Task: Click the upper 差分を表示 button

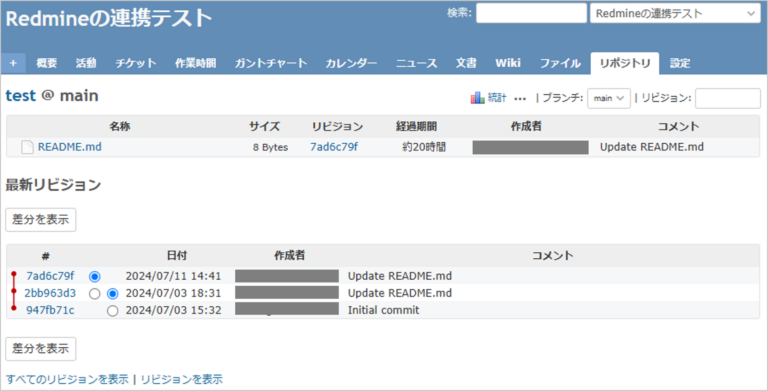Action: coord(41,220)
